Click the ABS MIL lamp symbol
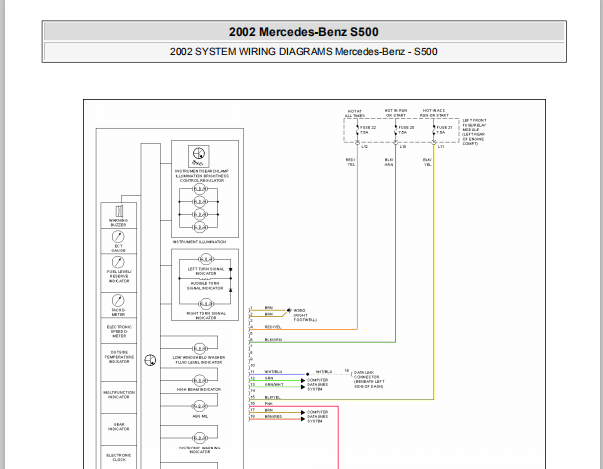The width and height of the screenshot is (603, 469). pyautogui.click(x=200, y=406)
